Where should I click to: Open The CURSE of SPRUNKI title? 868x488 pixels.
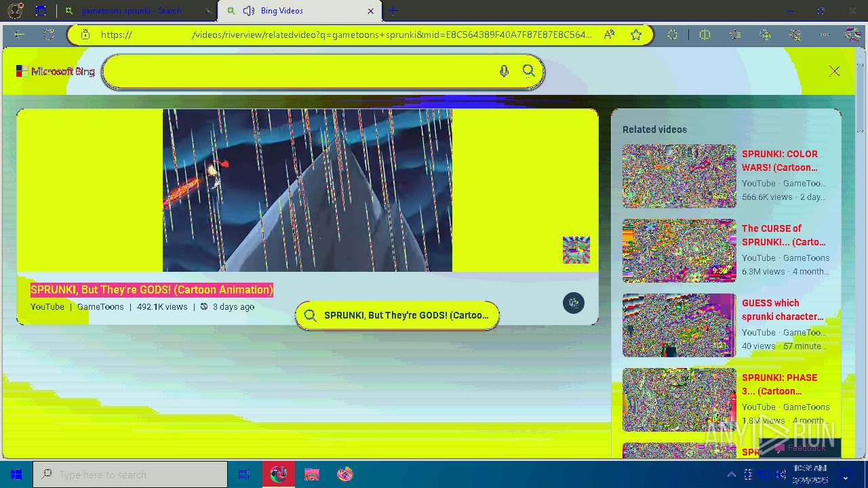click(784, 235)
